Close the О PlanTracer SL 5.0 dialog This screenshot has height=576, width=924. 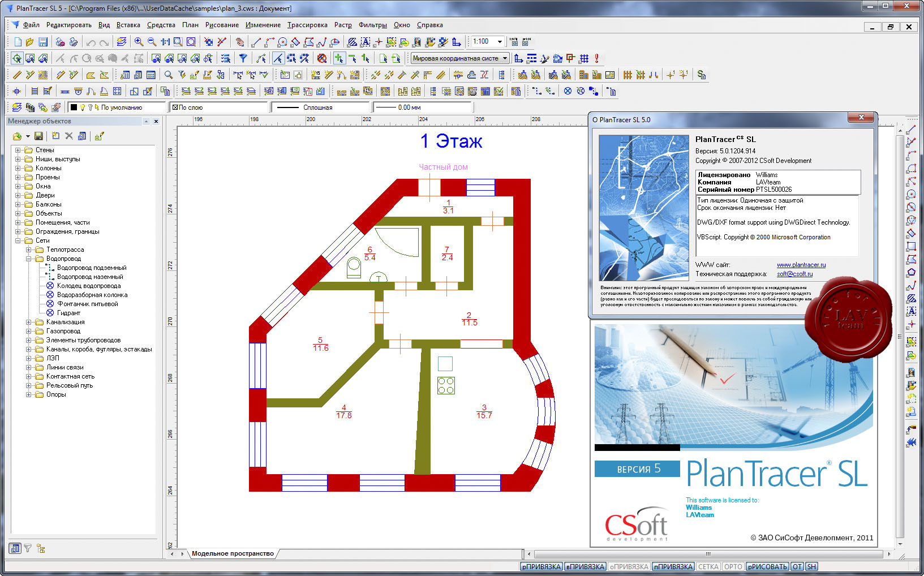861,118
